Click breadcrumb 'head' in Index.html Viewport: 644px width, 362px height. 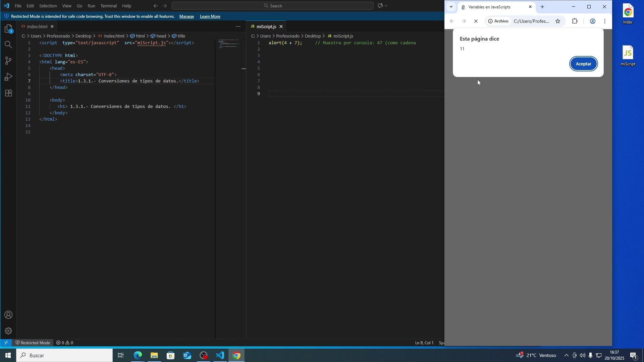(161, 36)
